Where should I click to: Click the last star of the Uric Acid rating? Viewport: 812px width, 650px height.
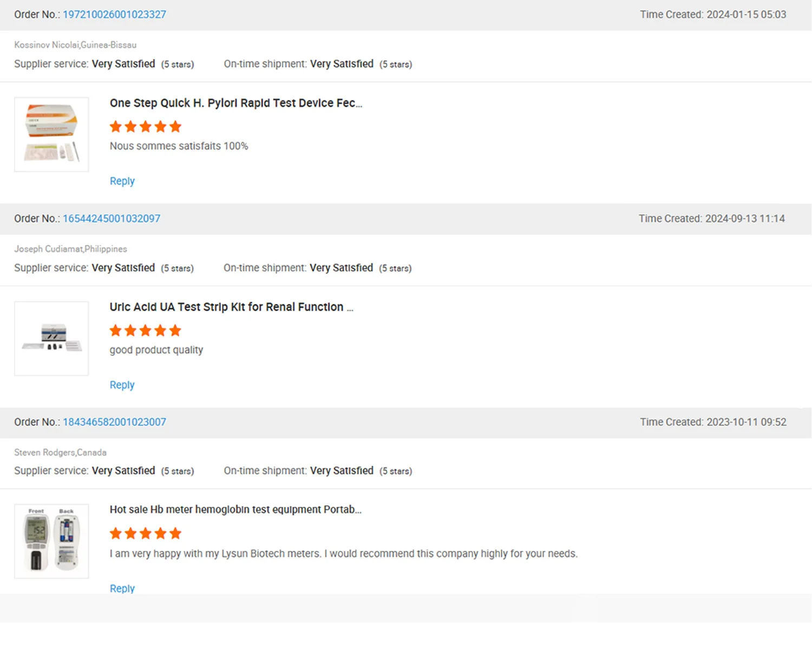(x=175, y=331)
